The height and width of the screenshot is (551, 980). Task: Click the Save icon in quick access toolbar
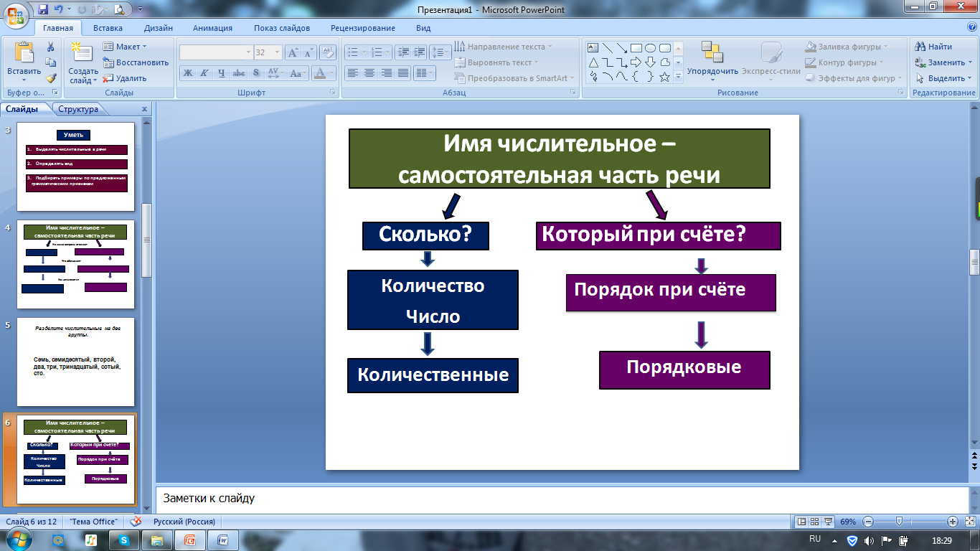pyautogui.click(x=43, y=9)
